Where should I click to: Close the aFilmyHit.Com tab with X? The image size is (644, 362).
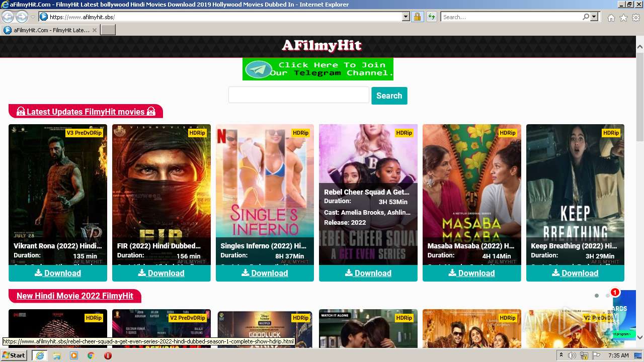[94, 30]
